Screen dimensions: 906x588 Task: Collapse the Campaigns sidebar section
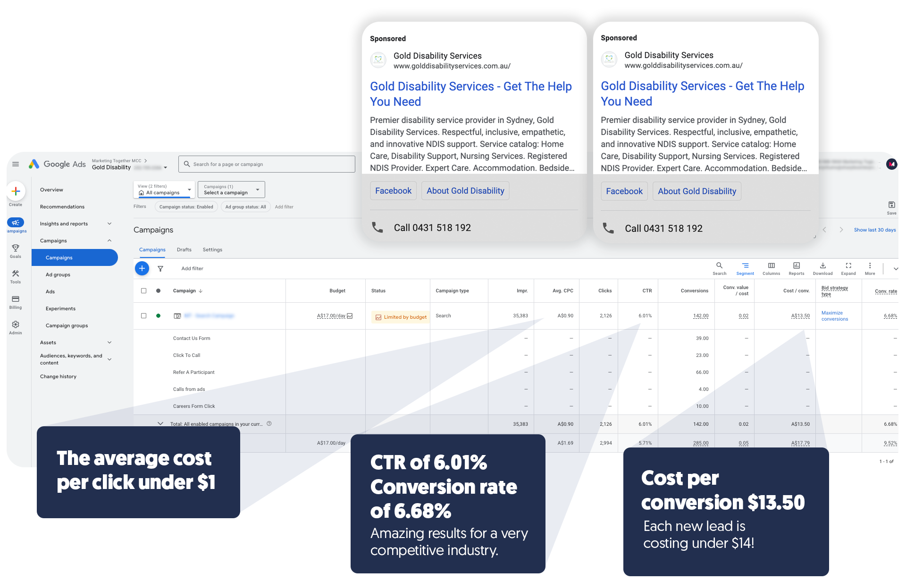(109, 240)
